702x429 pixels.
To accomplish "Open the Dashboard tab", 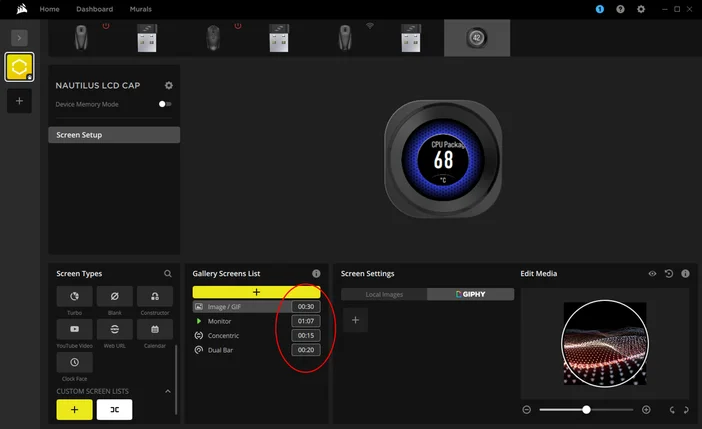I will click(x=94, y=9).
